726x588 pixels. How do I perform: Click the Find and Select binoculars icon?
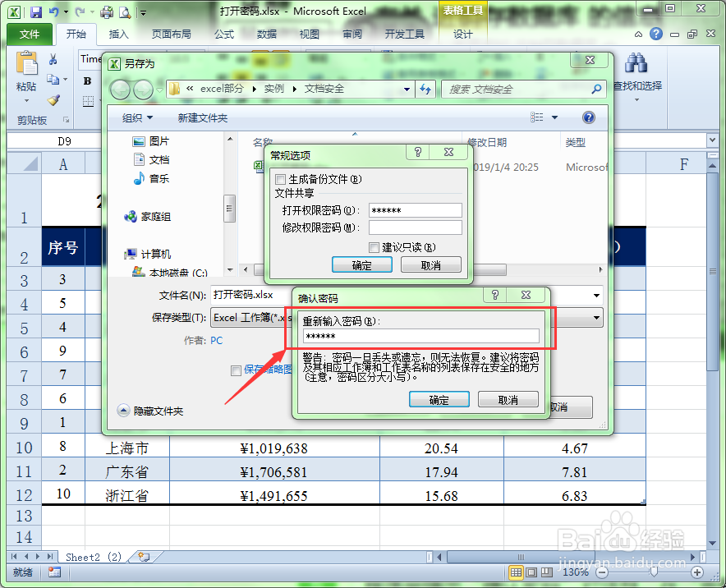[636, 63]
